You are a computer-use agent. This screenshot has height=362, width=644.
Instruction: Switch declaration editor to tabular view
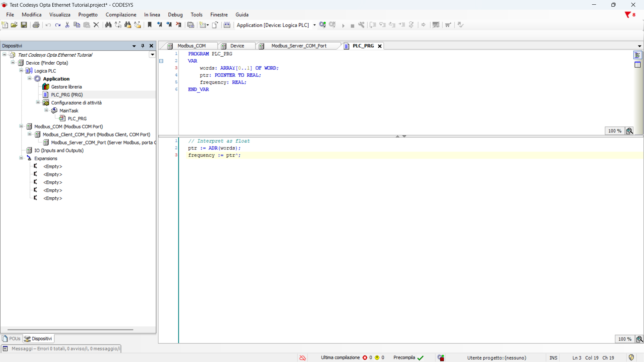(637, 65)
